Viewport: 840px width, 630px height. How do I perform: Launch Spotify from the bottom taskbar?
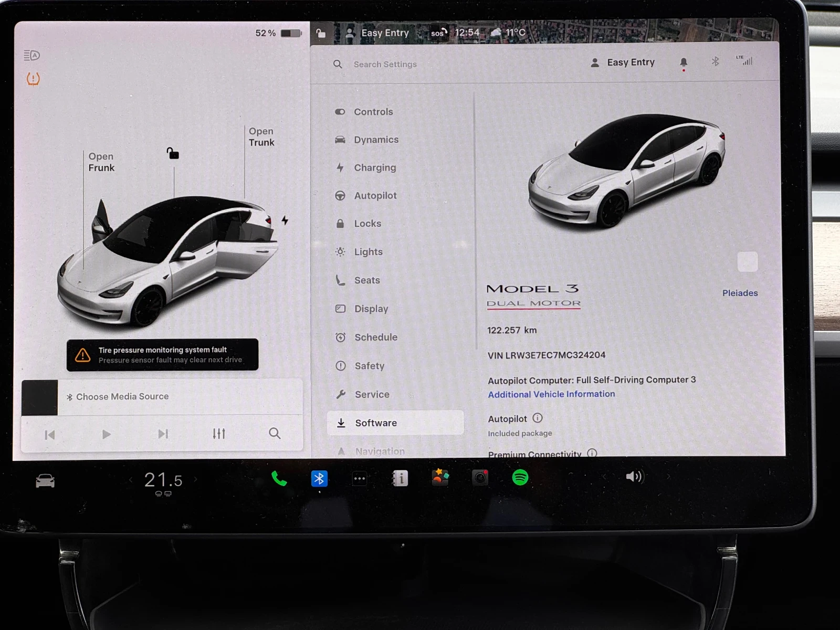pyautogui.click(x=520, y=478)
